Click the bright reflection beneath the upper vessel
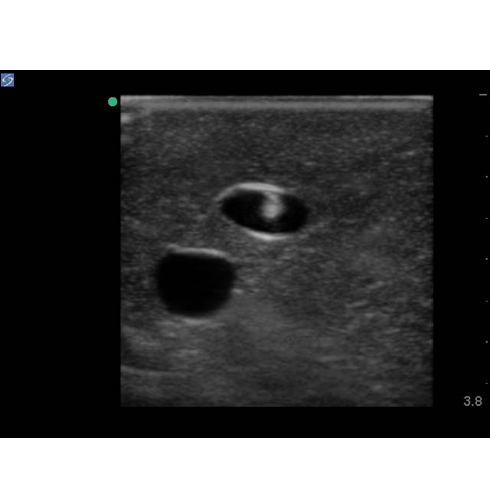Image resolution: width=490 pixels, height=490 pixels. (x=269, y=237)
